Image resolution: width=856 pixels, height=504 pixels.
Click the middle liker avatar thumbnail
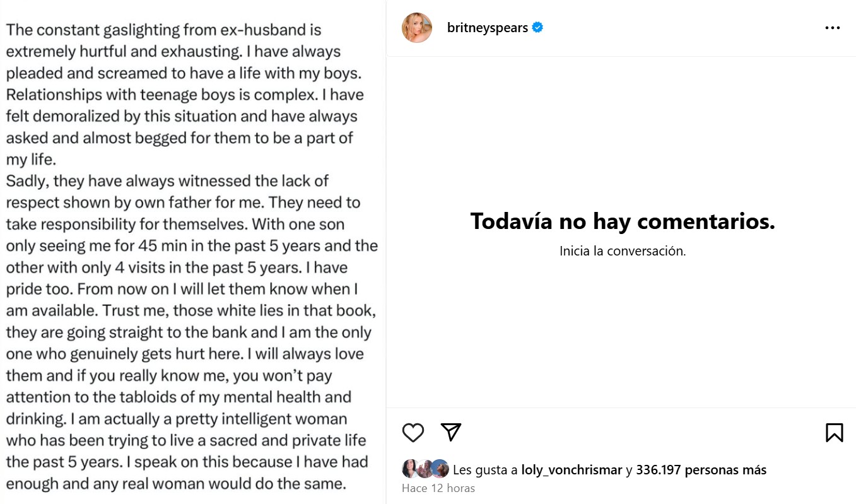(x=425, y=469)
